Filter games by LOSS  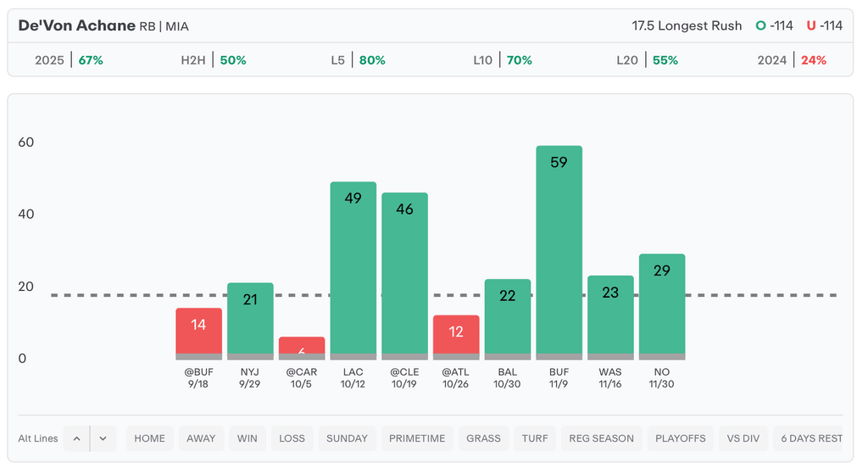tap(292, 438)
